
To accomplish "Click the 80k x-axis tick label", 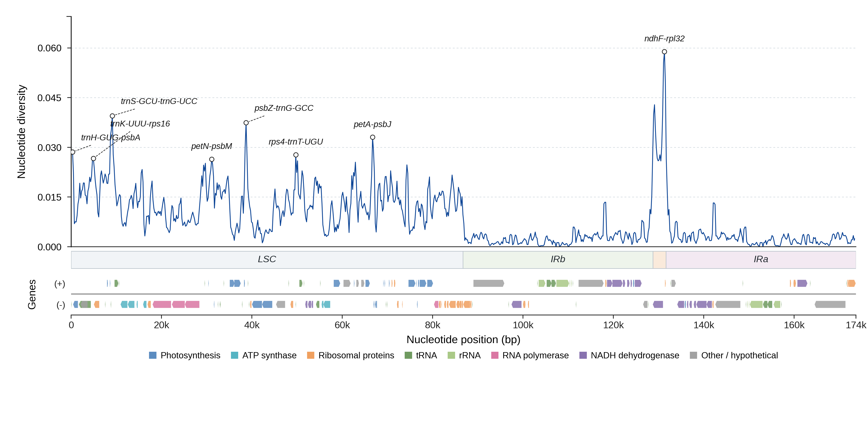I will coord(432,325).
